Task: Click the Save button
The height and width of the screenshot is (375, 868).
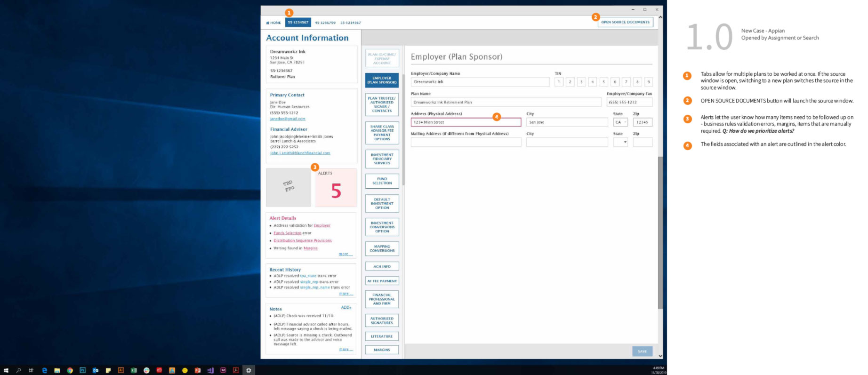Action: pos(642,351)
